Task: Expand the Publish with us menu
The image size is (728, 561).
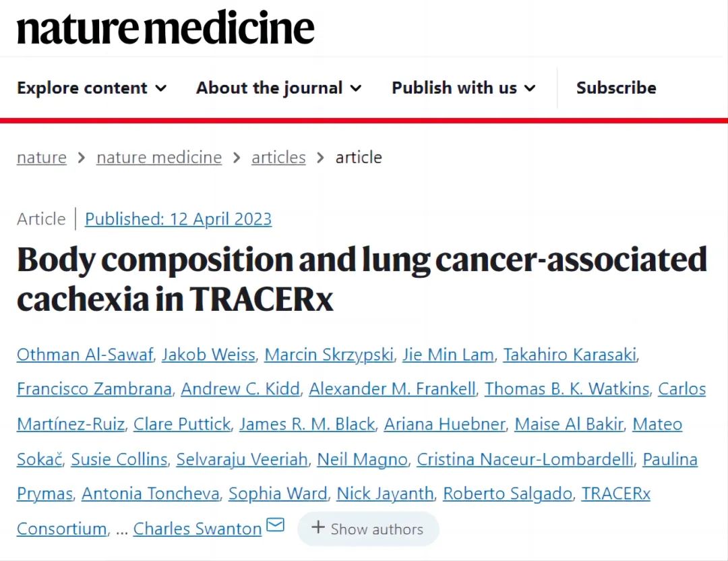Action: [464, 88]
